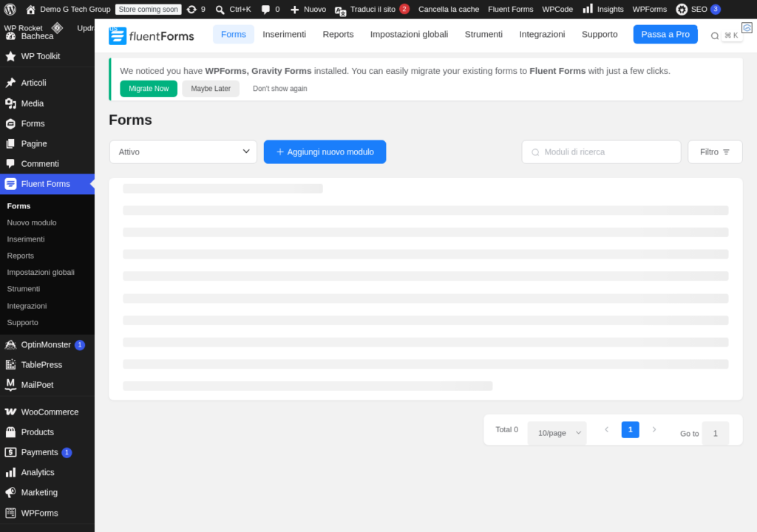Open WPCode in admin bar
This screenshot has height=532, width=757.
557,9
